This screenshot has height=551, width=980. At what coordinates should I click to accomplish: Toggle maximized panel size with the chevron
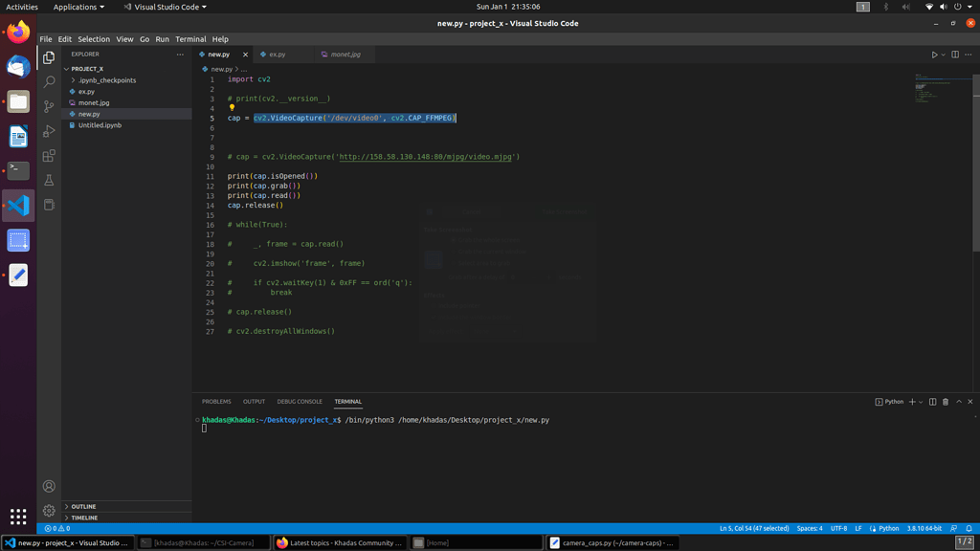pyautogui.click(x=959, y=402)
